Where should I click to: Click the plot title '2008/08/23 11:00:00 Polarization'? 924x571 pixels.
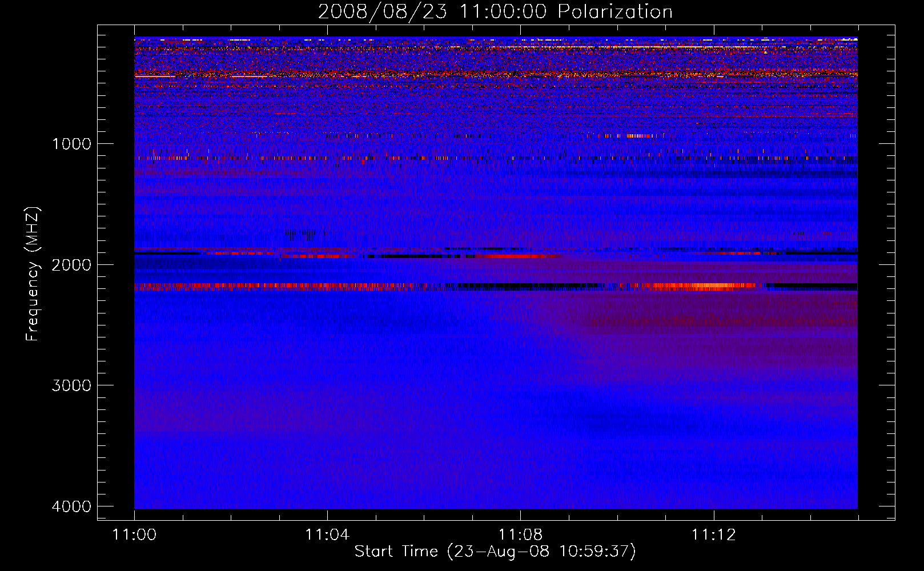(495, 12)
